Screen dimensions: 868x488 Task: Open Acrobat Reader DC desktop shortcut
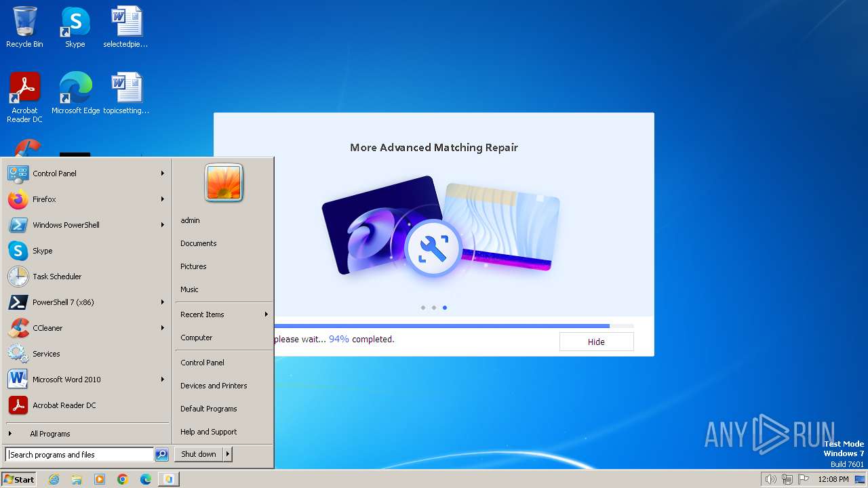click(24, 98)
